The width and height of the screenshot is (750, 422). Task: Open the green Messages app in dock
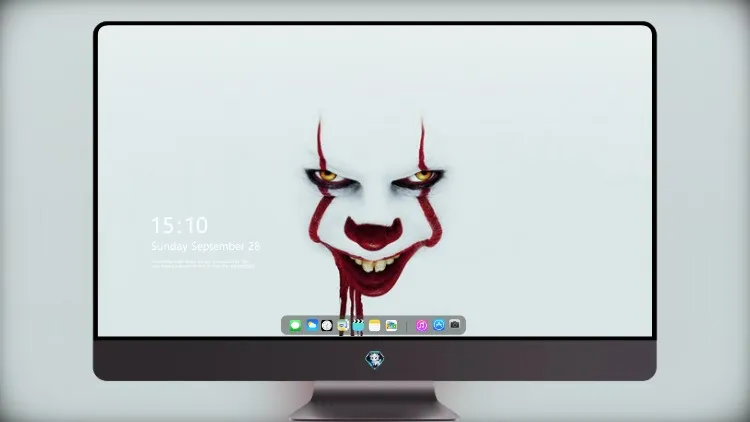pos(295,326)
